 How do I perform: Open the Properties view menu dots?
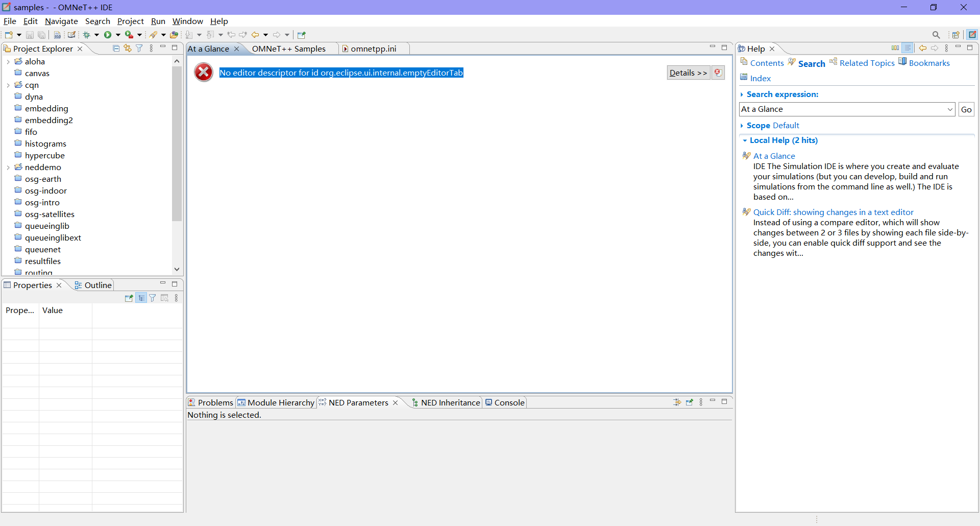[176, 298]
